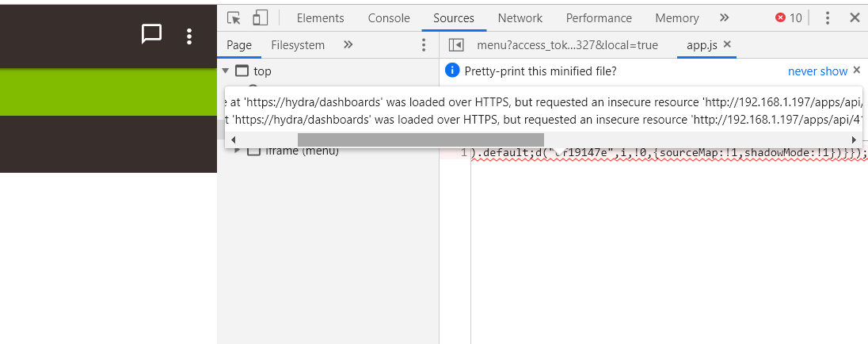
Task: Show more DevTools tabs chevron
Action: pos(724,17)
